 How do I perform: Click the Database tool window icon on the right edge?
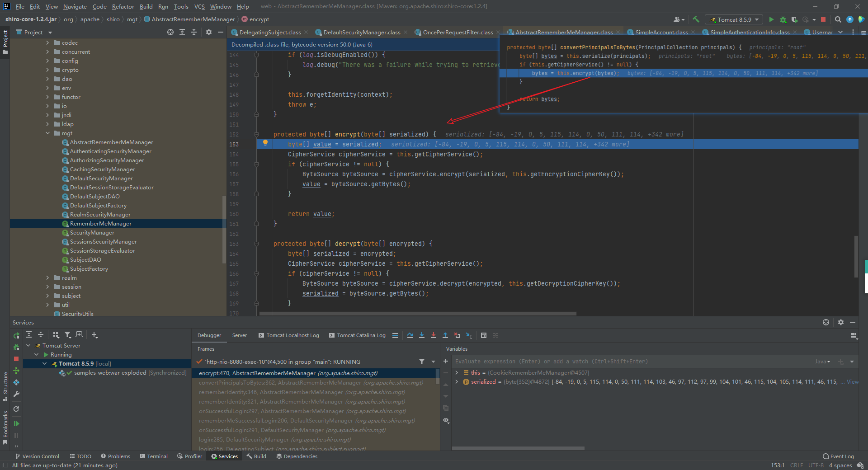tap(863, 33)
